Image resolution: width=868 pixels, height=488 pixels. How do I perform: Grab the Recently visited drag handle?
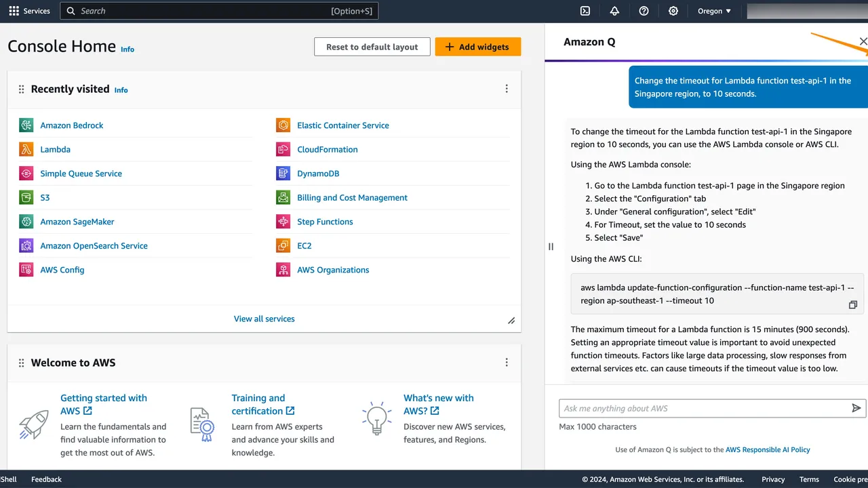click(x=21, y=89)
